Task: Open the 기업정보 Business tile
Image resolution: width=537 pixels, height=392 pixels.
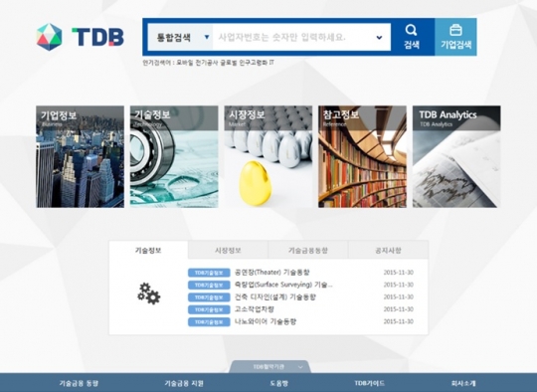Action: coord(81,156)
